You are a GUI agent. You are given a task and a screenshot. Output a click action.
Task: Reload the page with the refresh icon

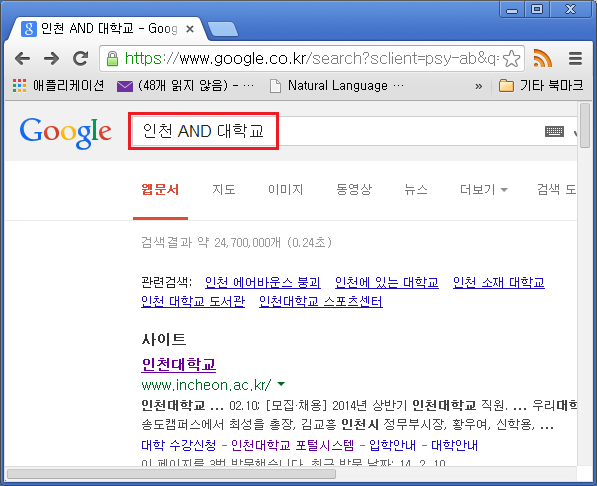point(80,58)
